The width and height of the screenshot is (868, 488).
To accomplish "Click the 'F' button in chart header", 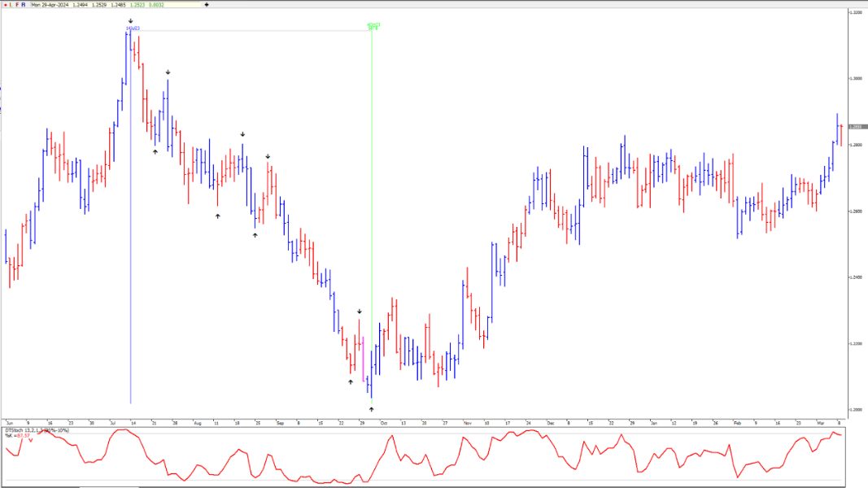I will [17, 4].
